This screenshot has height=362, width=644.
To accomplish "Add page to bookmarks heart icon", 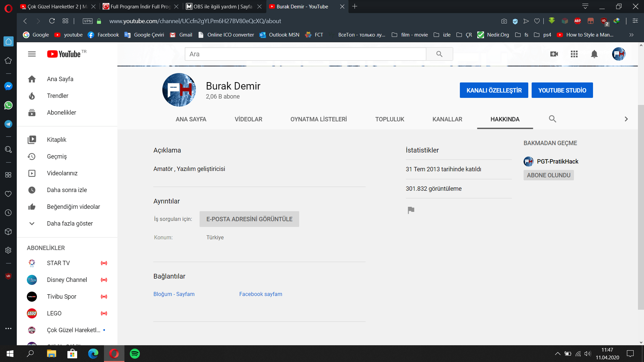I will 537,21.
